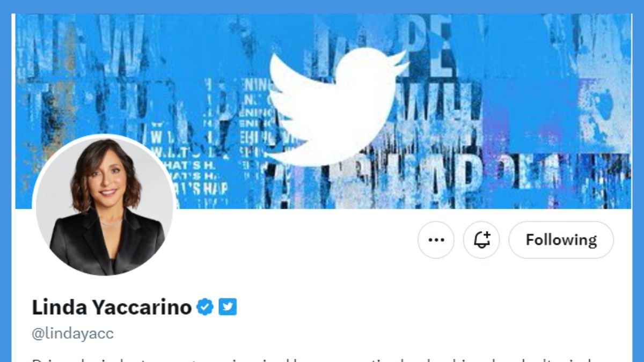The image size is (644, 362).
Task: Open Linda Yaccarino's circular profile photo
Action: (105, 205)
